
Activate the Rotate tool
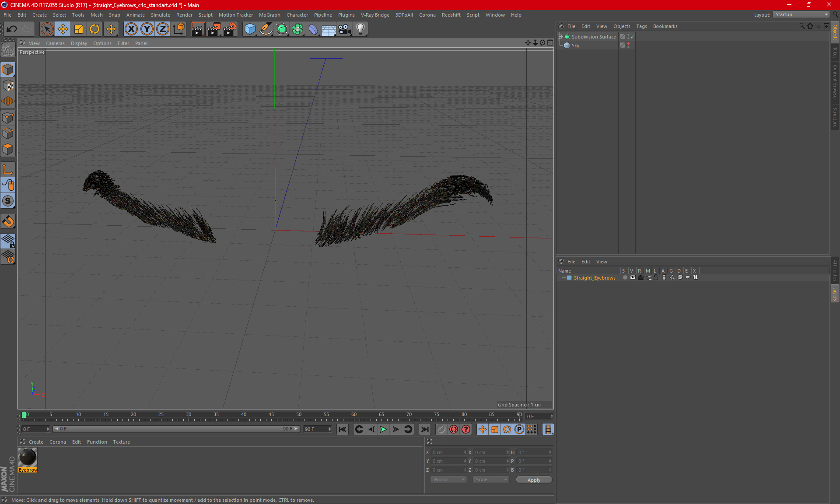(x=94, y=29)
